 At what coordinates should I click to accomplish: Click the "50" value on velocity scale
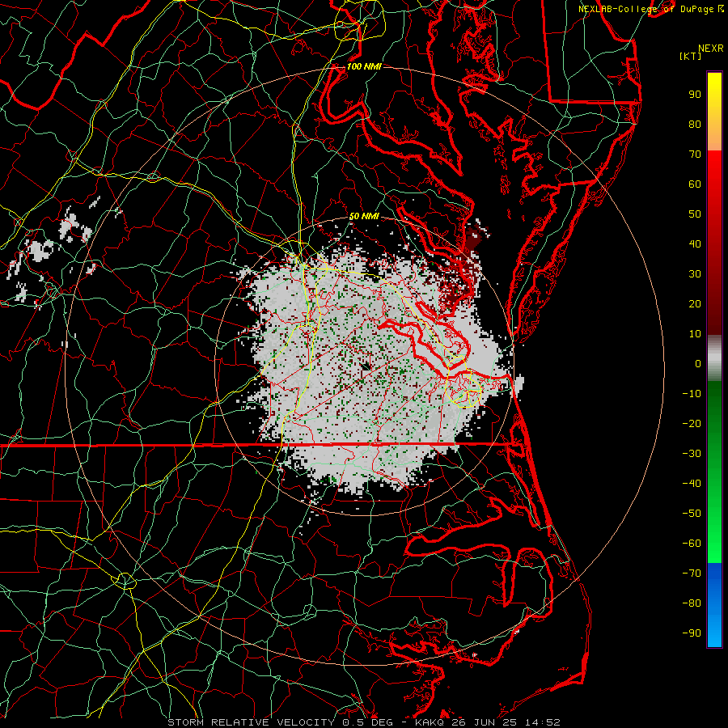point(695,214)
